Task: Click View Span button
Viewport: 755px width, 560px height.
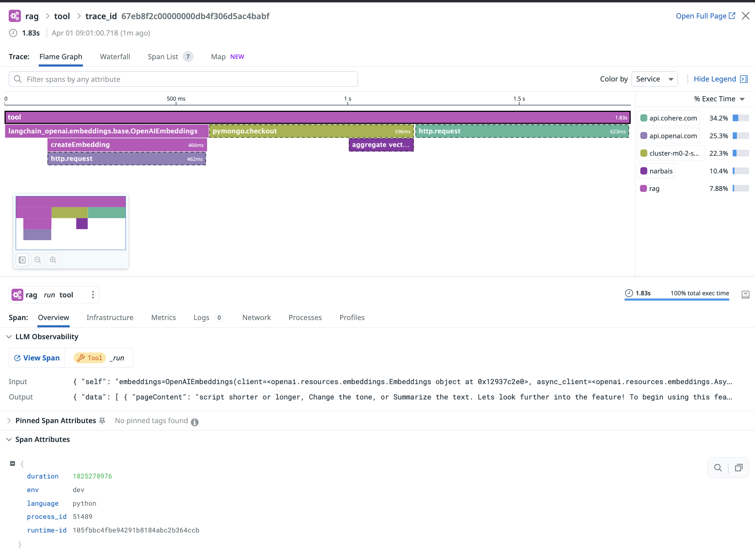Action: click(x=37, y=358)
